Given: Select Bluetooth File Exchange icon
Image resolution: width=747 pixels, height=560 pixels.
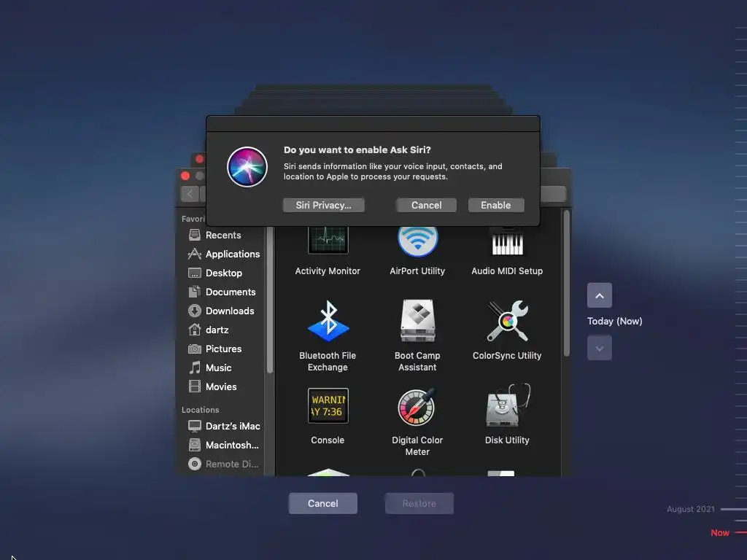Looking at the screenshot, I should [328, 321].
